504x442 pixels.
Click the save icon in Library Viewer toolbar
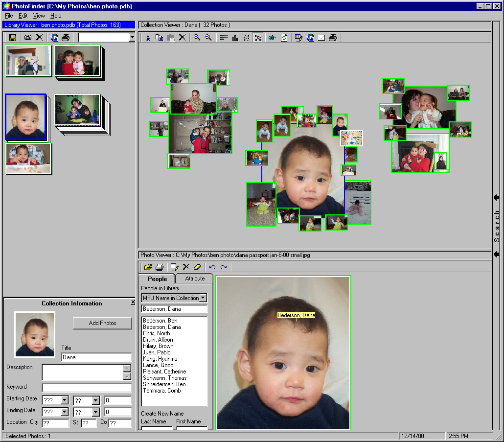13,38
